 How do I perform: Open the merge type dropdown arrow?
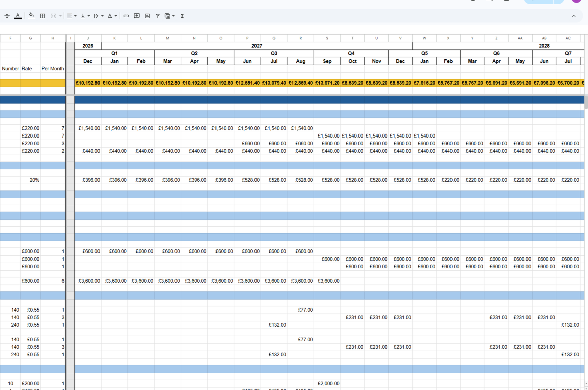point(60,16)
